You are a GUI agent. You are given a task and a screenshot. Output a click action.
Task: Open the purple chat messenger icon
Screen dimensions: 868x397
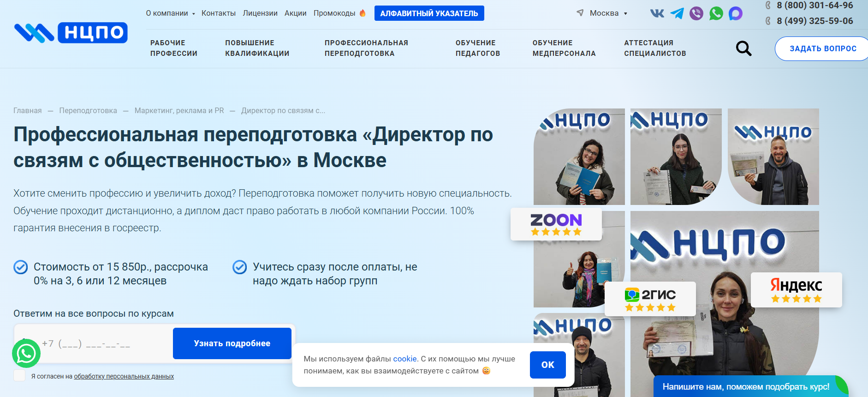tap(735, 13)
